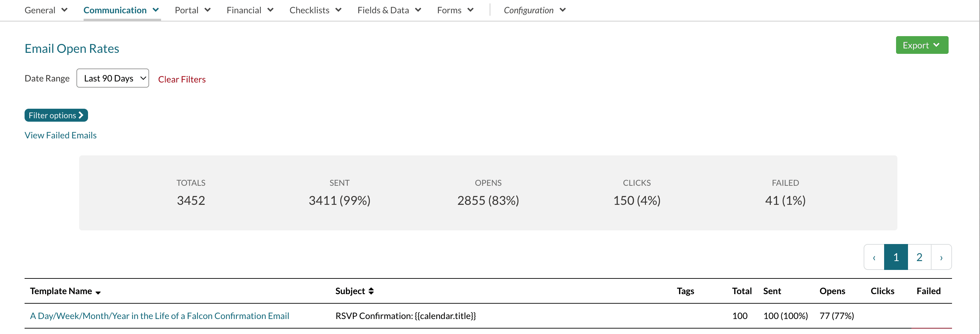980x334 pixels.
Task: Go to page 2 of results
Action: (919, 257)
